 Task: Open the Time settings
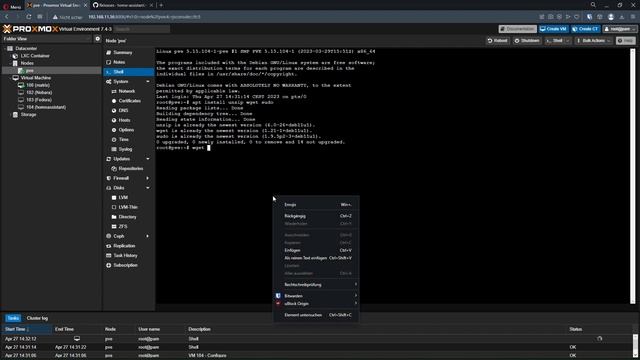pyautogui.click(x=123, y=140)
